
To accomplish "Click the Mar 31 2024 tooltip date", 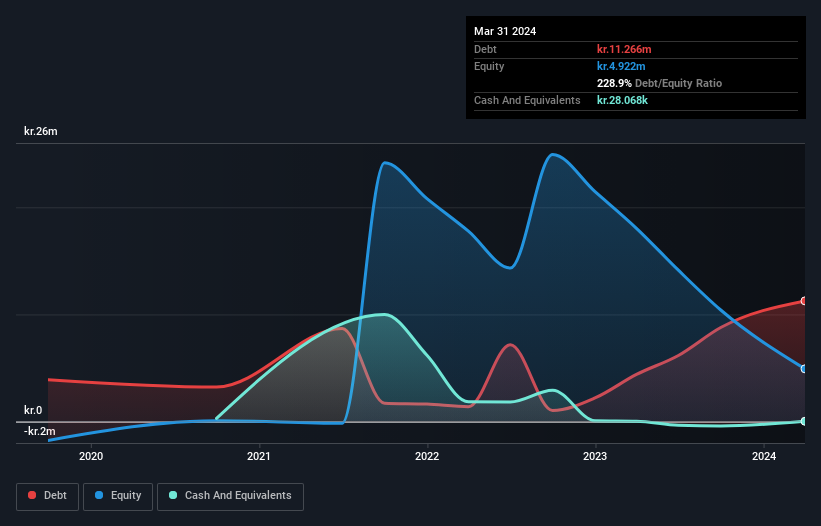I will (x=505, y=31).
